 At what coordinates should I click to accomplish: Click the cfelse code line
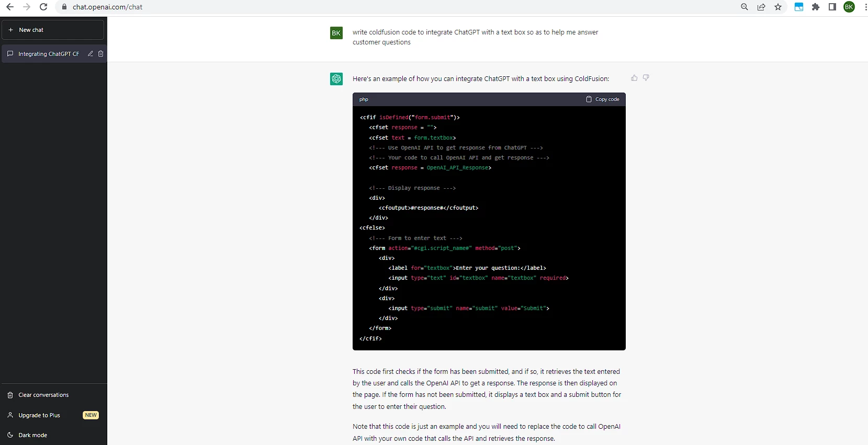point(373,228)
